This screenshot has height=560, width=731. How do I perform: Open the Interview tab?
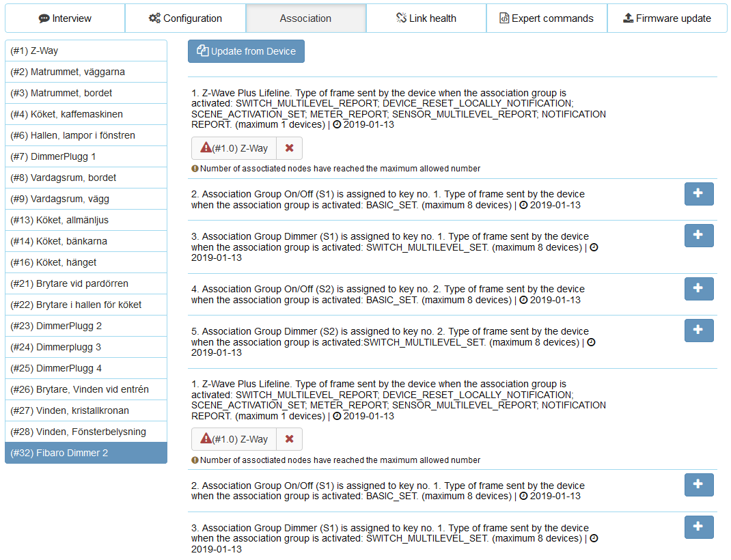[x=65, y=18]
